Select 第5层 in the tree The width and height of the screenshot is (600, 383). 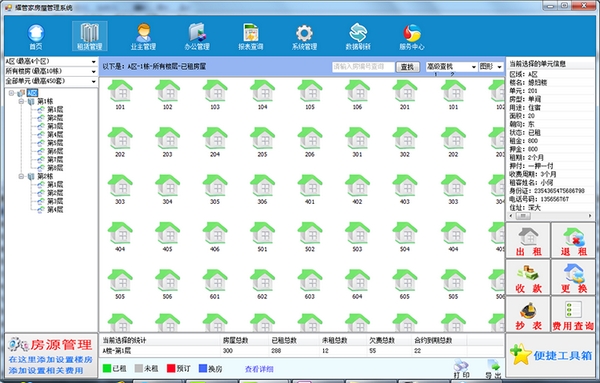[55, 143]
